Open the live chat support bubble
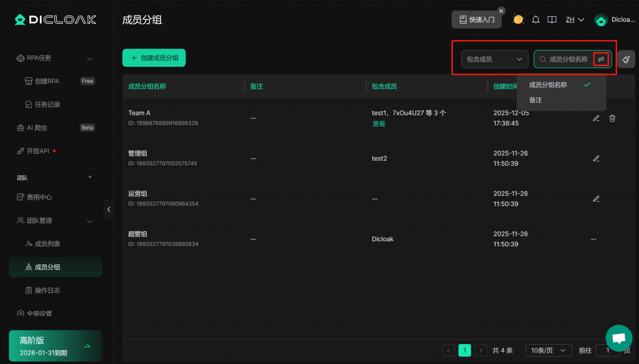The width and height of the screenshot is (639, 364). tap(618, 338)
